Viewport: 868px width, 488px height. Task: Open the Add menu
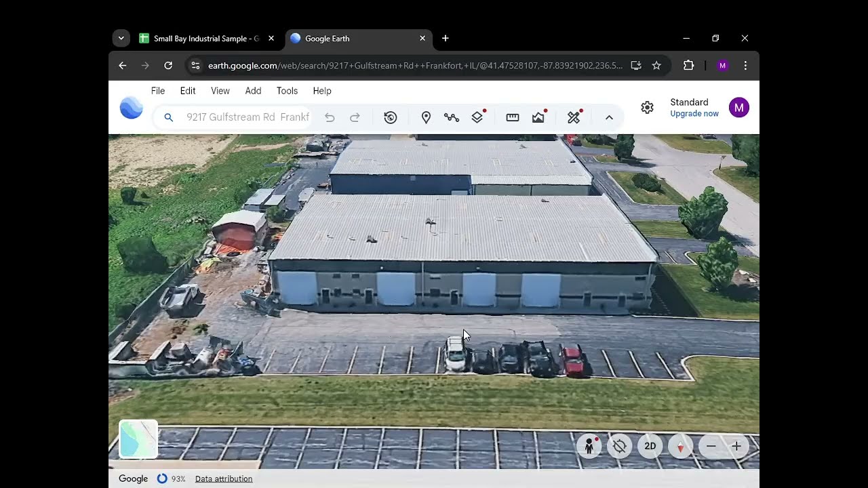pyautogui.click(x=253, y=91)
